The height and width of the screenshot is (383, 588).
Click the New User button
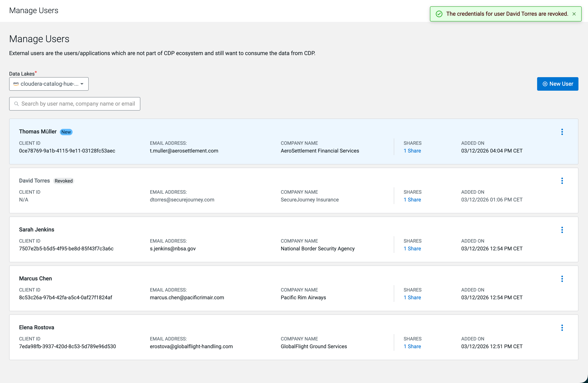coord(557,84)
